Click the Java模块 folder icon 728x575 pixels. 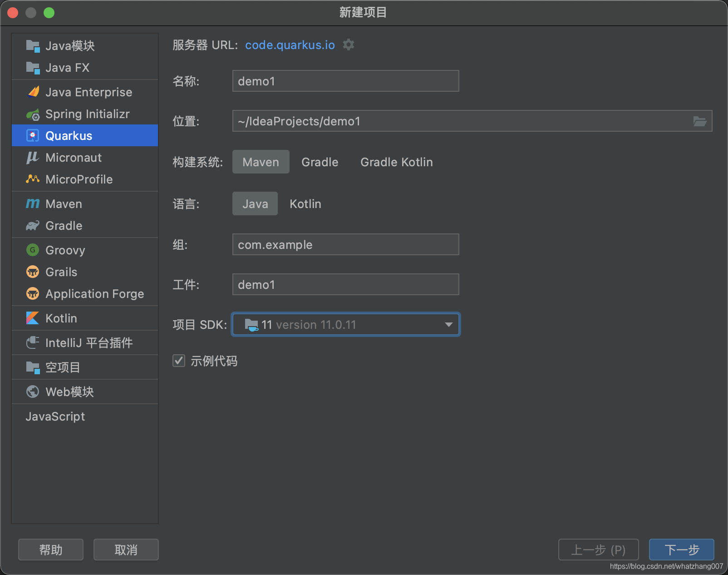[33, 46]
